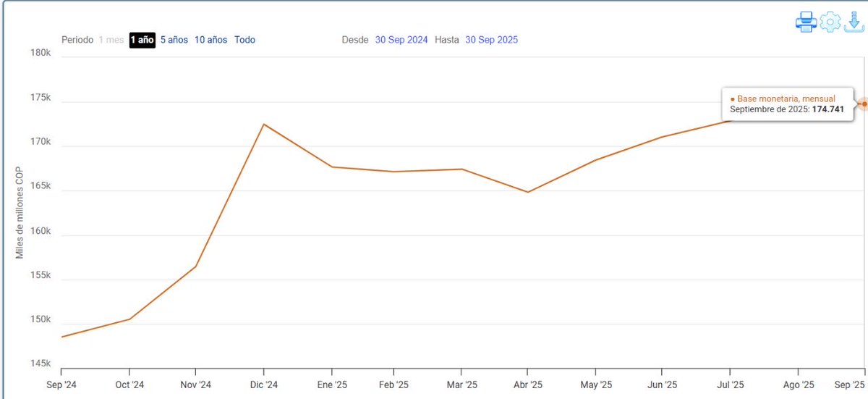Click the Oct '24 axis label
This screenshot has width=868, height=399.
[x=129, y=384]
